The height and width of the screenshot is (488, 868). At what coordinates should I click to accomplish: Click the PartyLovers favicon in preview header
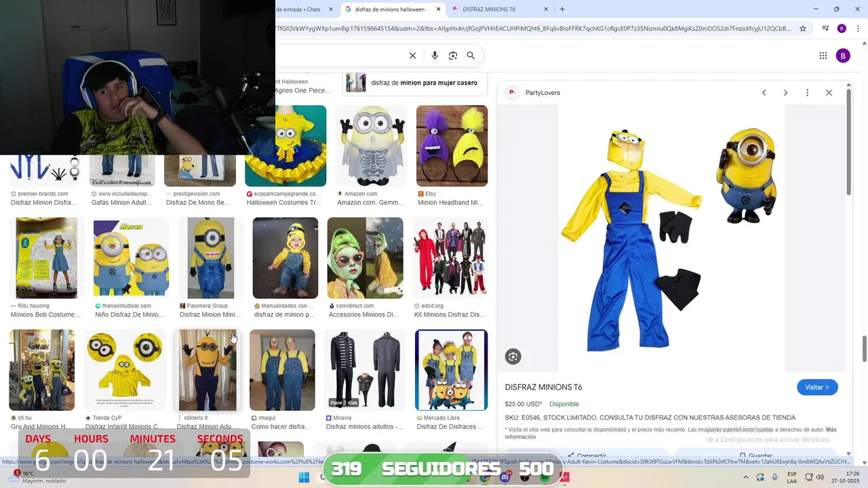[513, 92]
